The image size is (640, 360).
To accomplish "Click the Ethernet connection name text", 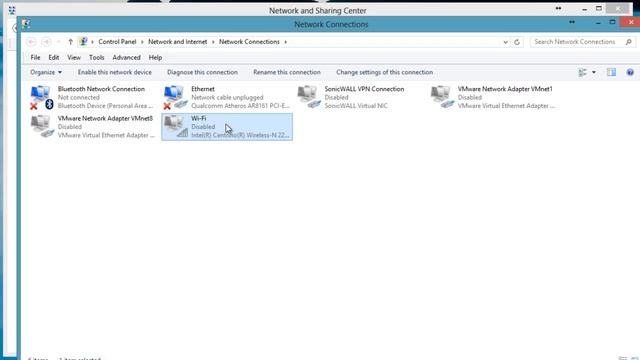I will 203,89.
